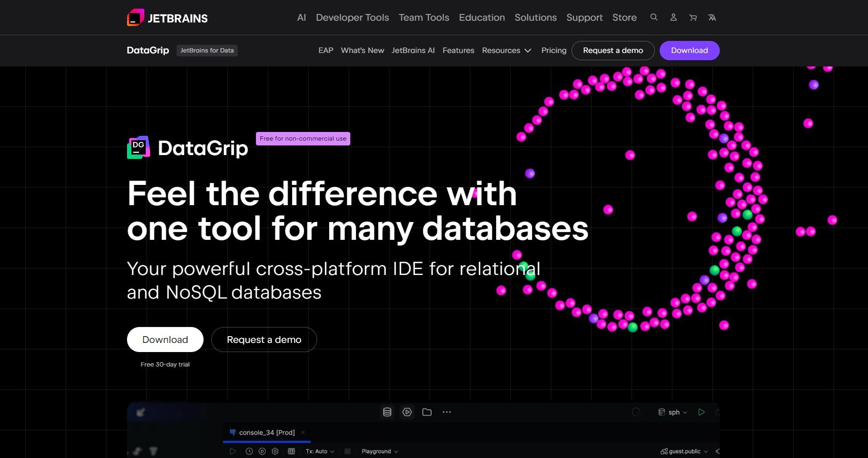The height and width of the screenshot is (458, 868).
Task: Click the JetBrains logo in header
Action: (x=167, y=18)
